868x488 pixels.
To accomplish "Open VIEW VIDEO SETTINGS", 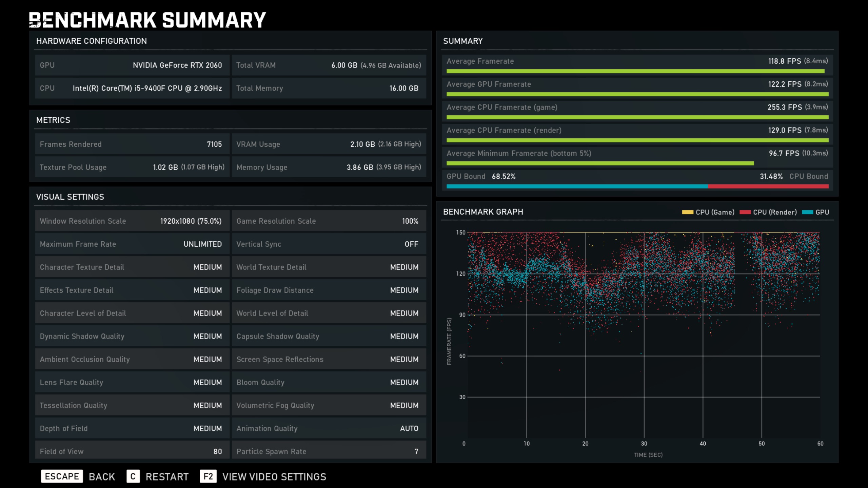I will tap(274, 477).
